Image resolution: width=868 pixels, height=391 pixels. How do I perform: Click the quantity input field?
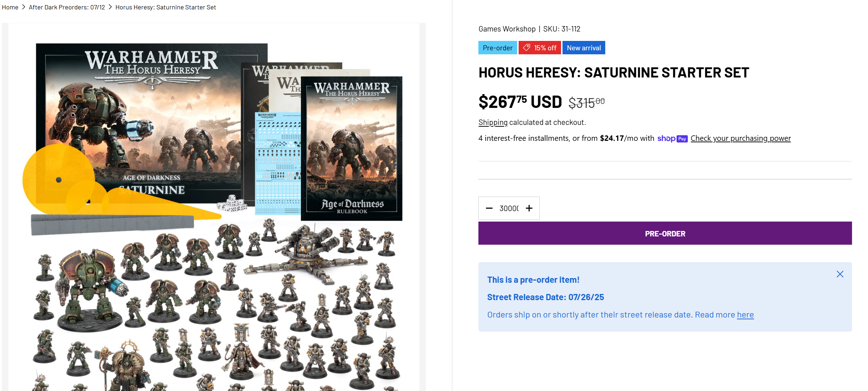tap(509, 208)
